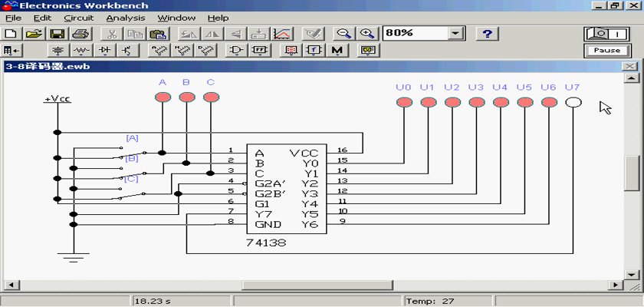This screenshot has height=307, width=644.
Task: Click the vertical scrollbar up arrow
Action: tap(630, 78)
